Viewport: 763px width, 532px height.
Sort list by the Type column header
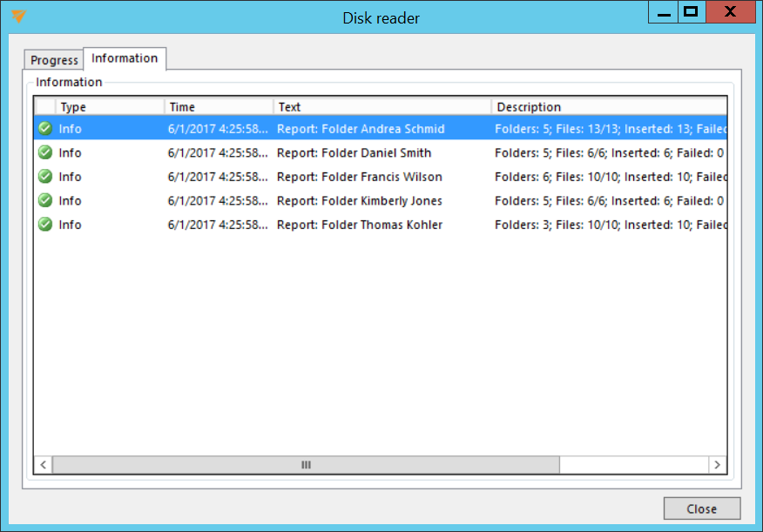[x=110, y=107]
